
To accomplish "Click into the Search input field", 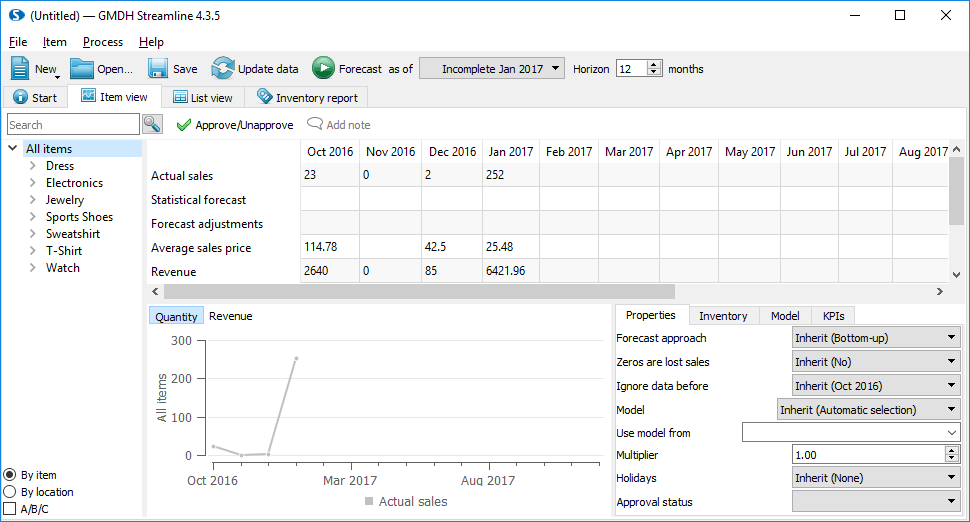I will click(73, 125).
